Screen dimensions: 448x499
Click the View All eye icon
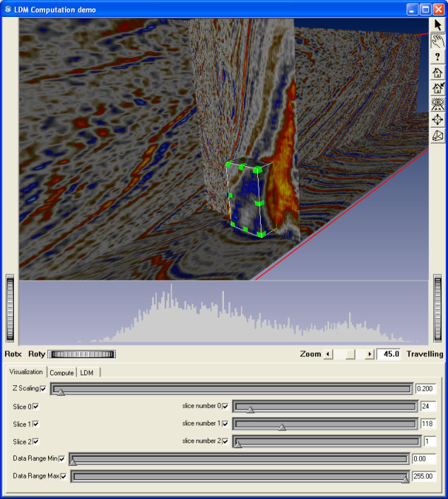(x=438, y=104)
